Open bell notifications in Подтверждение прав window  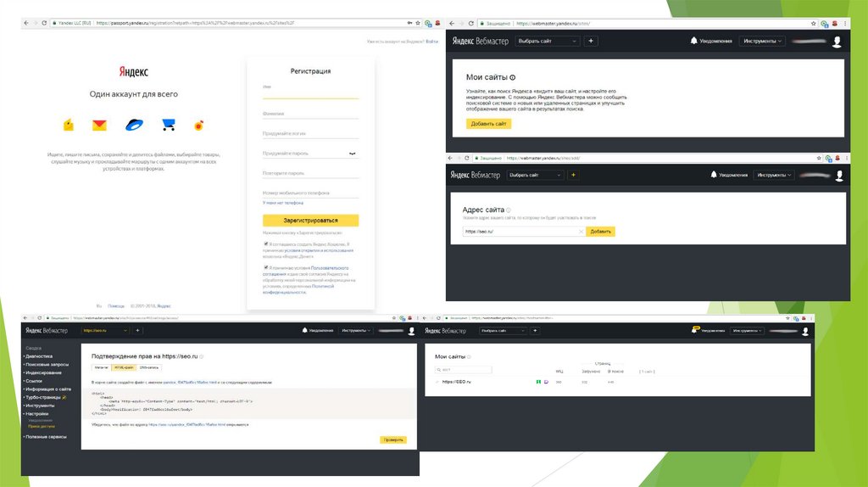[x=304, y=330]
